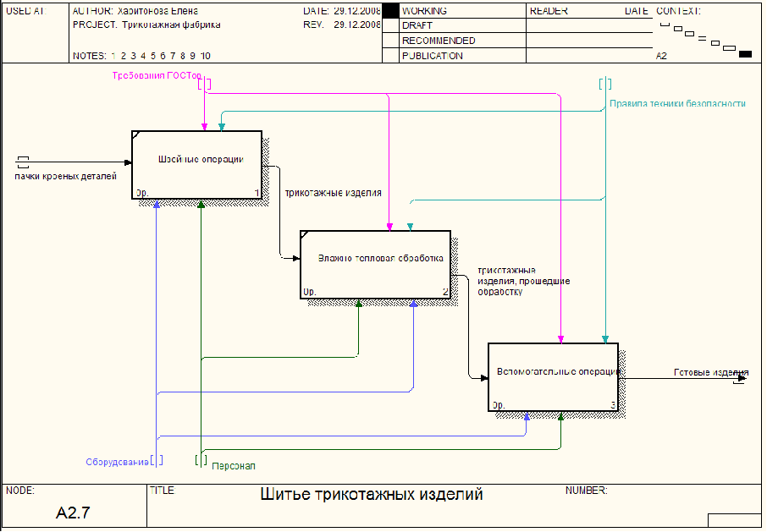
Task: Select the Готовые изделия output label
Action: pos(711,372)
